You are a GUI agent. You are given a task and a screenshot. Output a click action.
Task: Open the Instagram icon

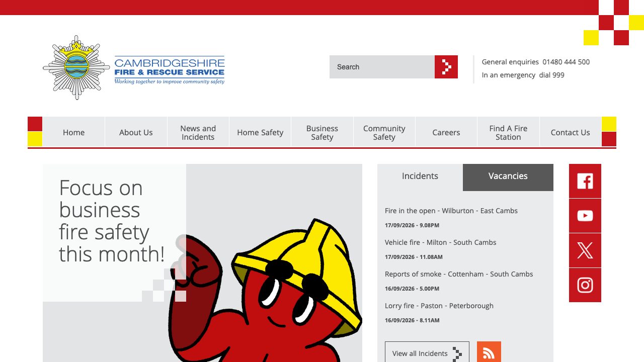tap(585, 285)
